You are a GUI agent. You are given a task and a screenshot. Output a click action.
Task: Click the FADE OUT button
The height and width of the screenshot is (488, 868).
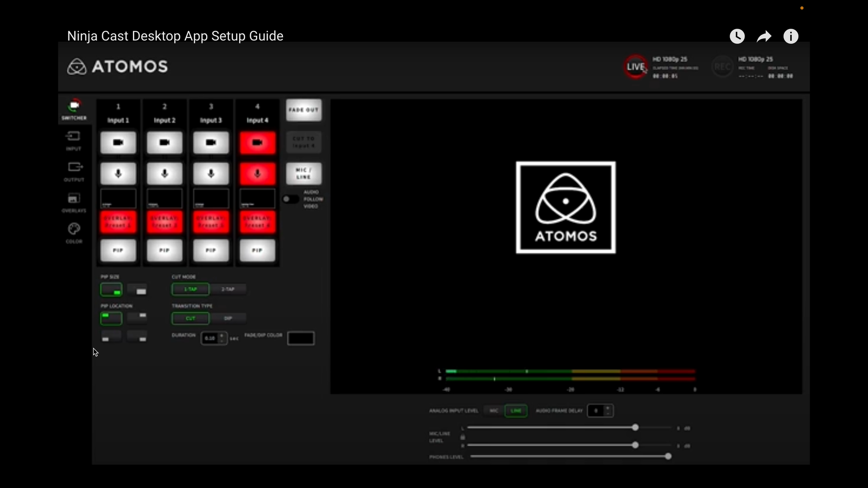304,110
